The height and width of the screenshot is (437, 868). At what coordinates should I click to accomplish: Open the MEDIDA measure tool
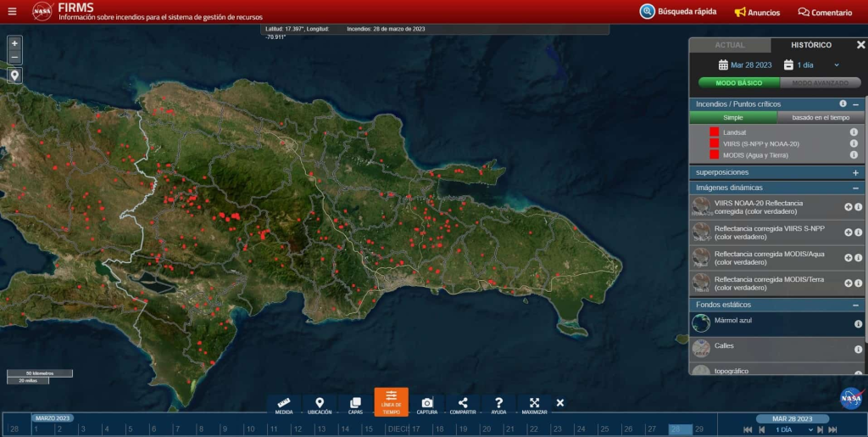(x=284, y=406)
